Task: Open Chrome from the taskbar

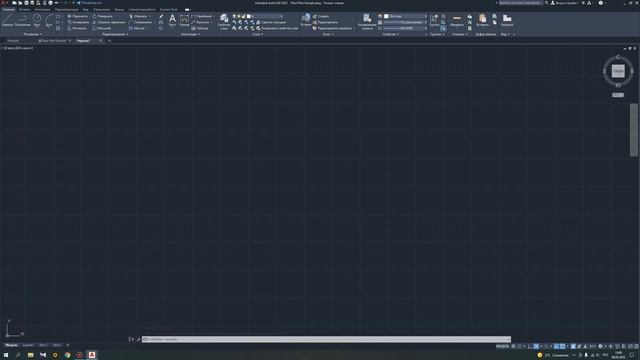Action: pyautogui.click(x=67, y=355)
